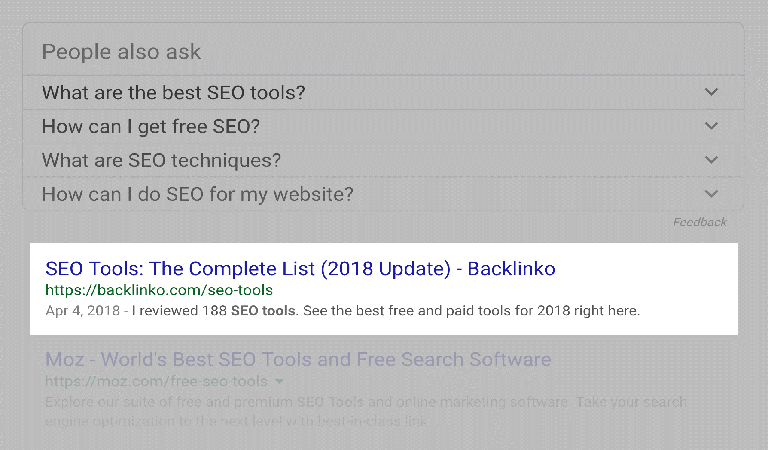Open the Moz 'World's Best SEO Tools' result
Viewport: 768px width, 450px height.
(x=298, y=359)
